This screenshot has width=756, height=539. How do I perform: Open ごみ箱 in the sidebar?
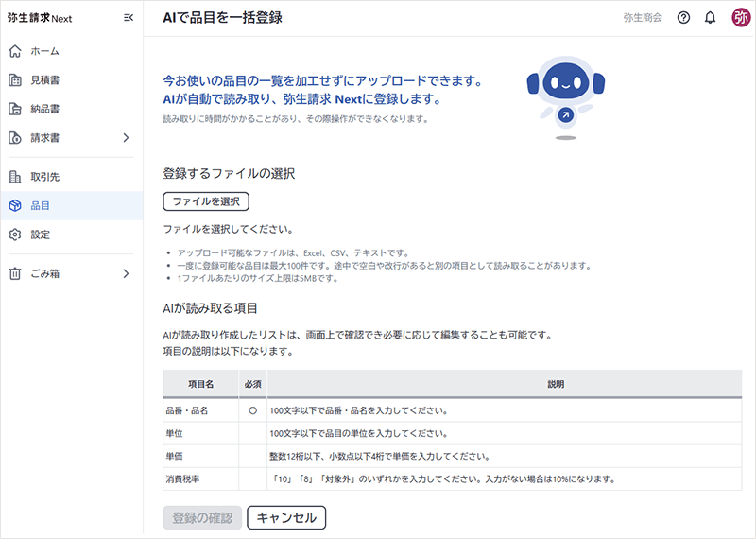(72, 273)
